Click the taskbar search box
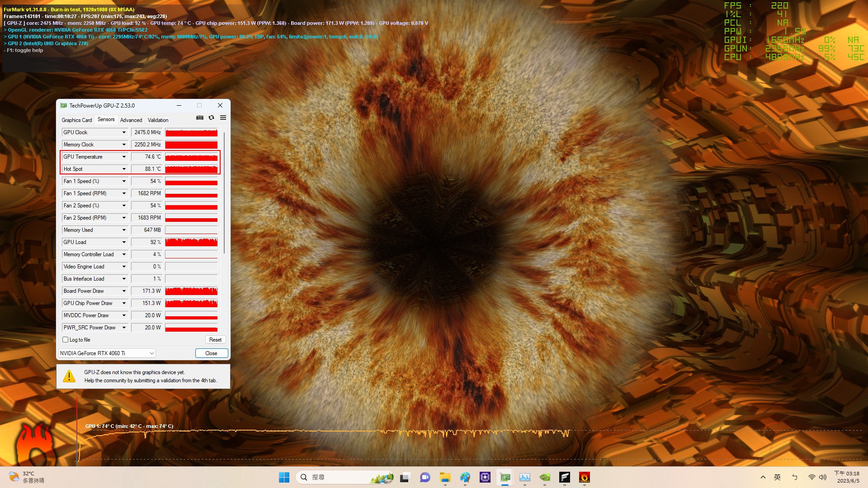868x488 pixels. pyautogui.click(x=344, y=477)
